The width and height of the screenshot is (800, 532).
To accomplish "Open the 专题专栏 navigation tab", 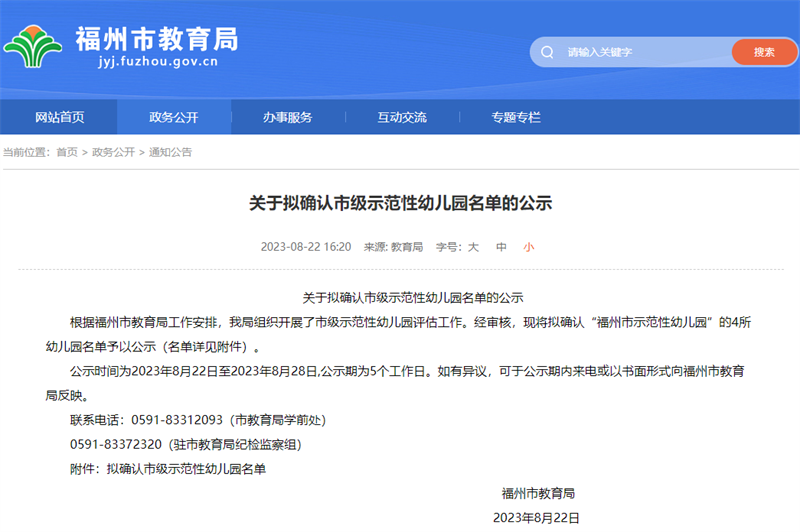I will point(516,117).
